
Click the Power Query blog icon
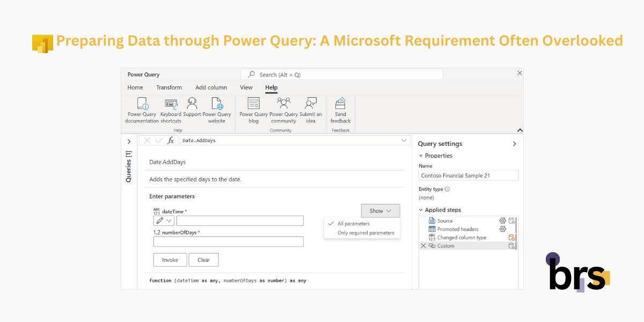253,104
